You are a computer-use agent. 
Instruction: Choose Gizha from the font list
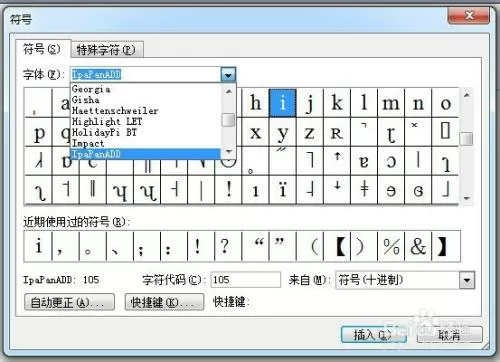[145, 100]
